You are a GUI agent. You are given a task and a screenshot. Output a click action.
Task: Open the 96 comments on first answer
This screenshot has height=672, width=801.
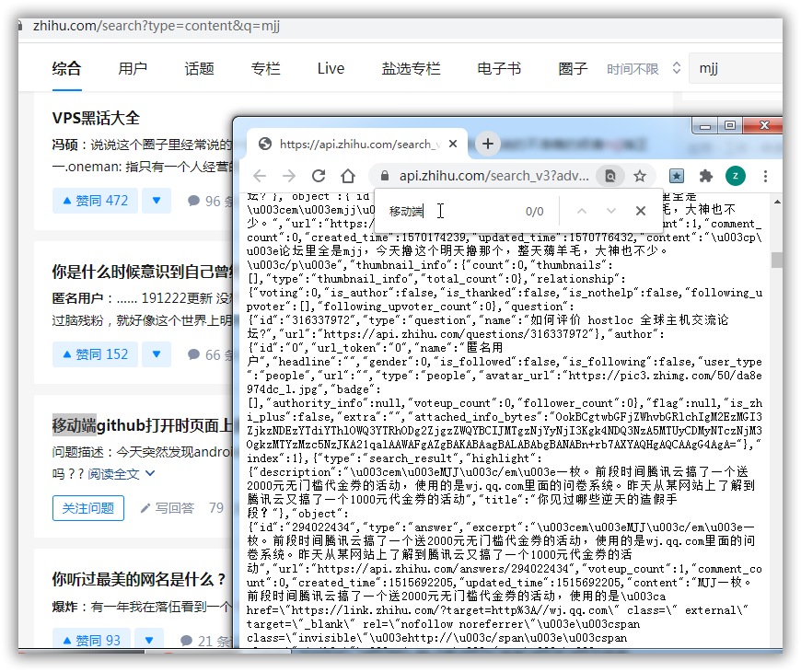point(209,202)
